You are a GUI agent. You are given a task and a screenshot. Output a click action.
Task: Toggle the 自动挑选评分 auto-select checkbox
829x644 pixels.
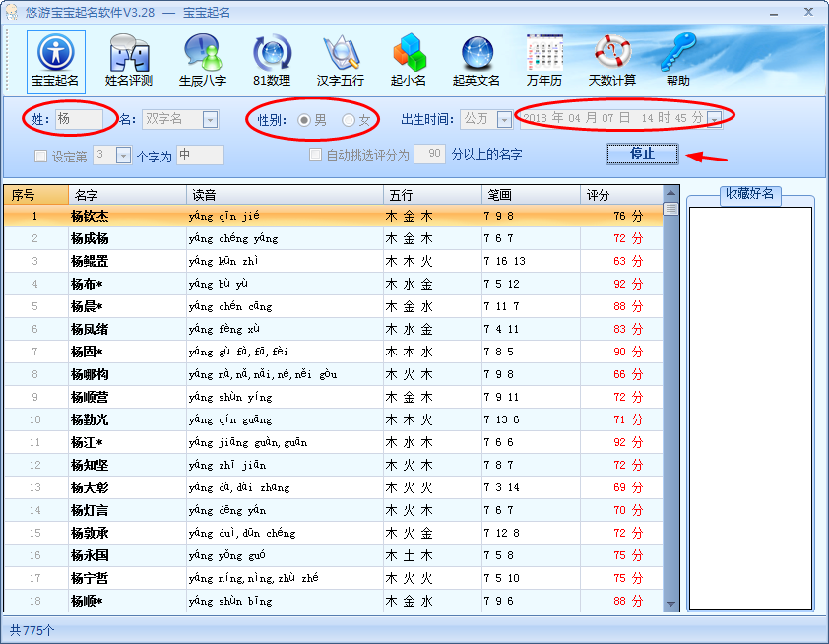316,155
